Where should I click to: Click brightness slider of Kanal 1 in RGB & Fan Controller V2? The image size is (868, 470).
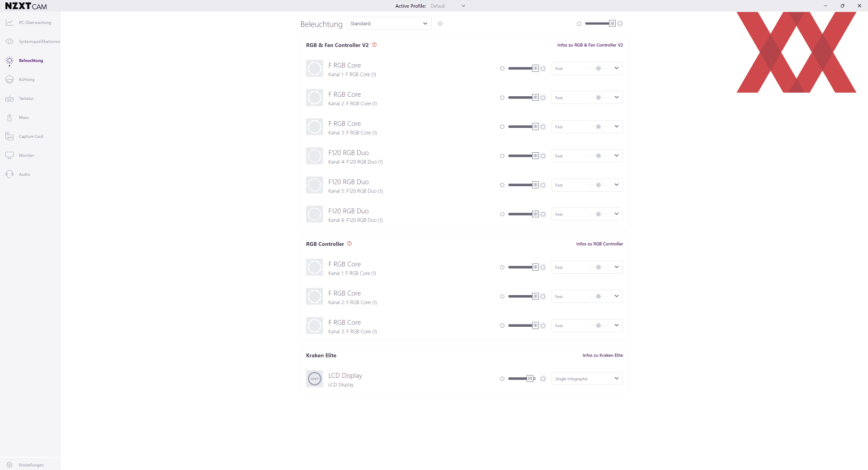523,69
